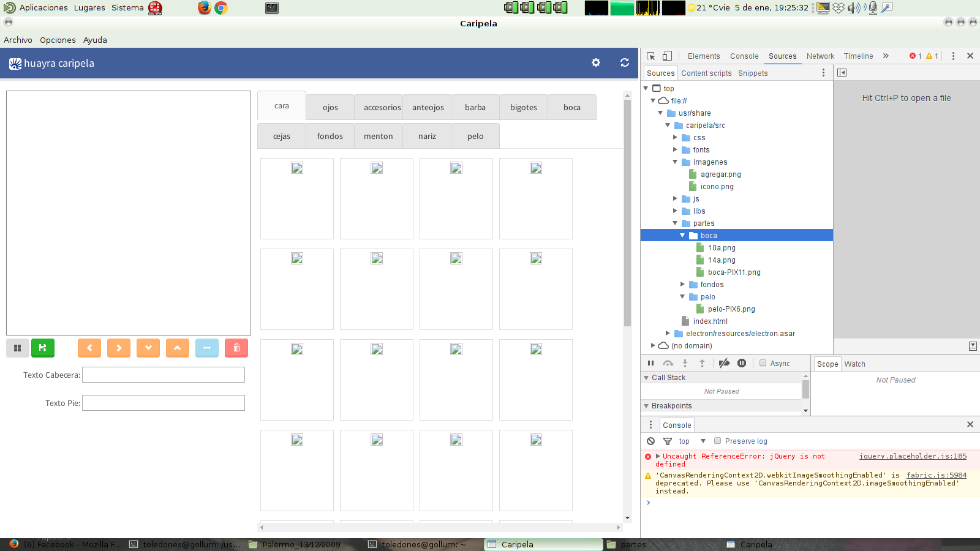Open the Archivo menu

pyautogui.click(x=18, y=40)
